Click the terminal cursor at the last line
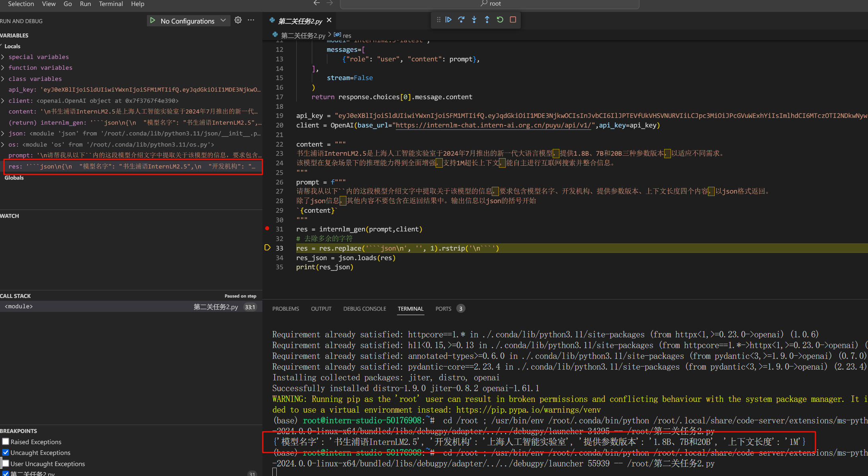868x476 pixels. tap(274, 472)
